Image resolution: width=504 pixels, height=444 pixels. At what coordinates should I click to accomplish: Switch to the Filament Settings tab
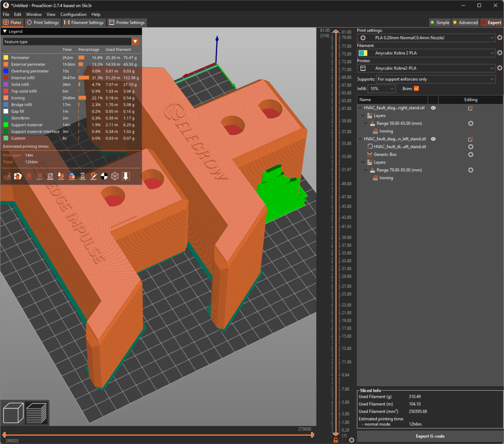pyautogui.click(x=84, y=23)
